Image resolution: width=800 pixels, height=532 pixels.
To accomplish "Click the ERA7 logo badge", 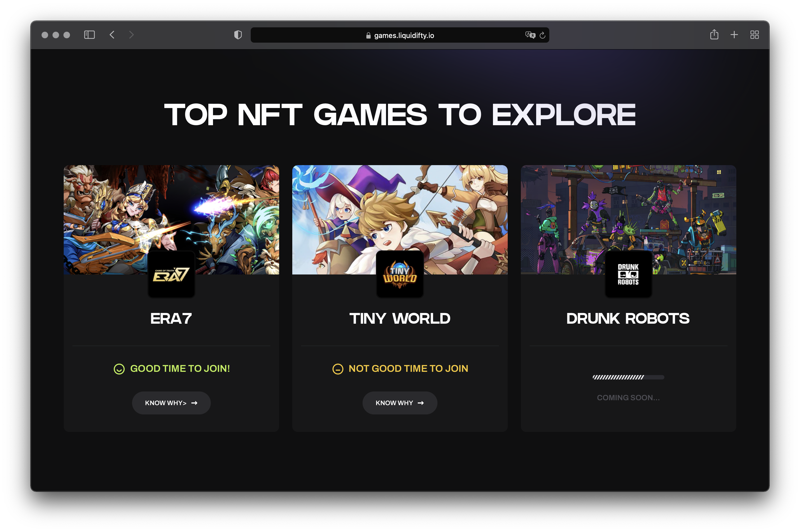I will tap(171, 274).
